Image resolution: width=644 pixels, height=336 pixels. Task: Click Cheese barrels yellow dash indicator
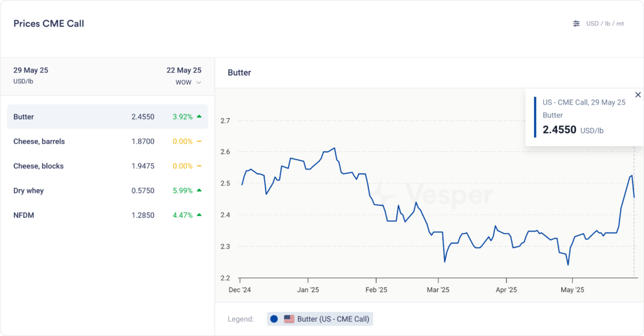coord(199,141)
